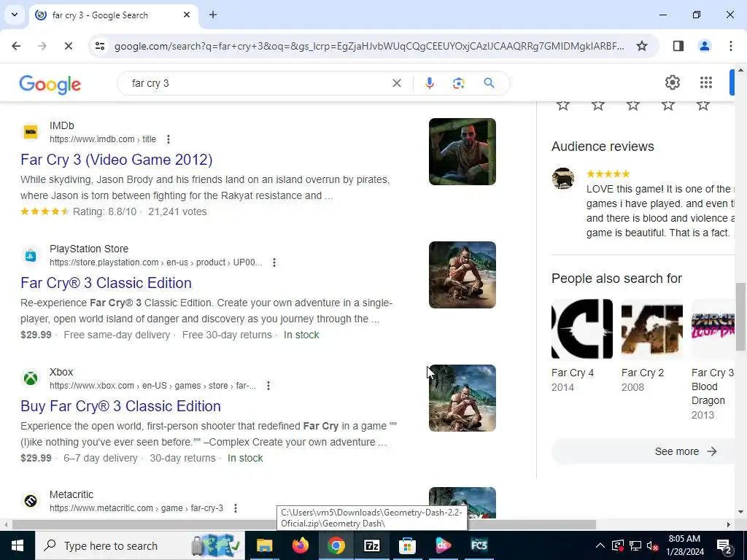Open site information icon in address bar

tap(100, 46)
